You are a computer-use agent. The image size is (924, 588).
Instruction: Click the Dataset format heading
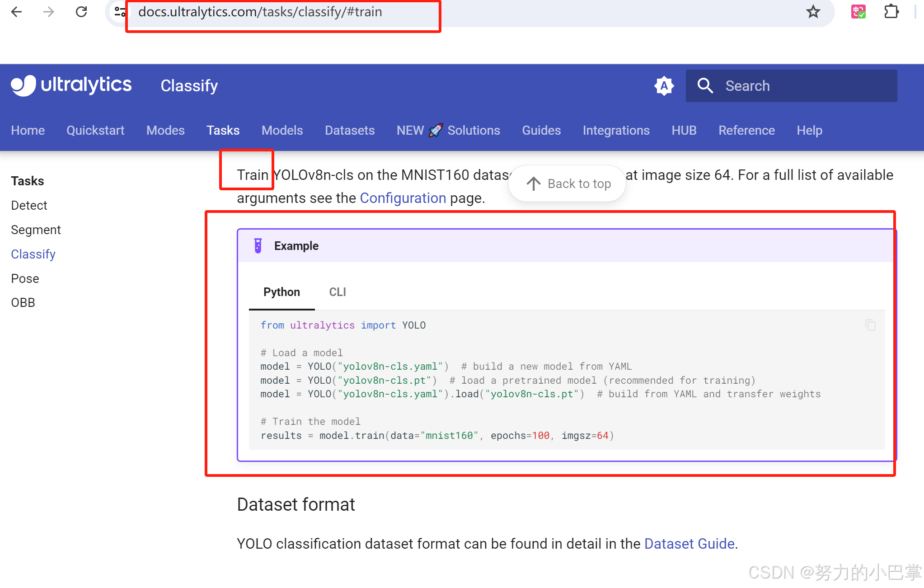tap(296, 504)
